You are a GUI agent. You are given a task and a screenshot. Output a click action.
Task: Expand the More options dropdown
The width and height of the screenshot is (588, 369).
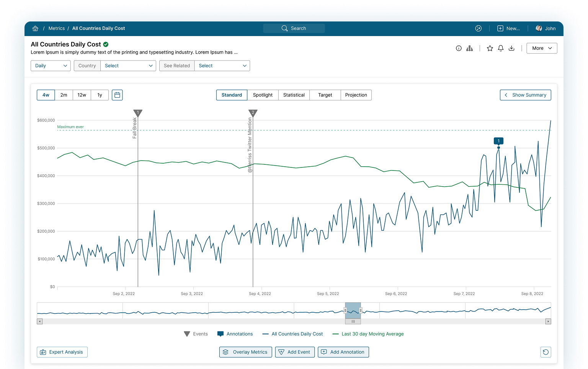point(542,48)
